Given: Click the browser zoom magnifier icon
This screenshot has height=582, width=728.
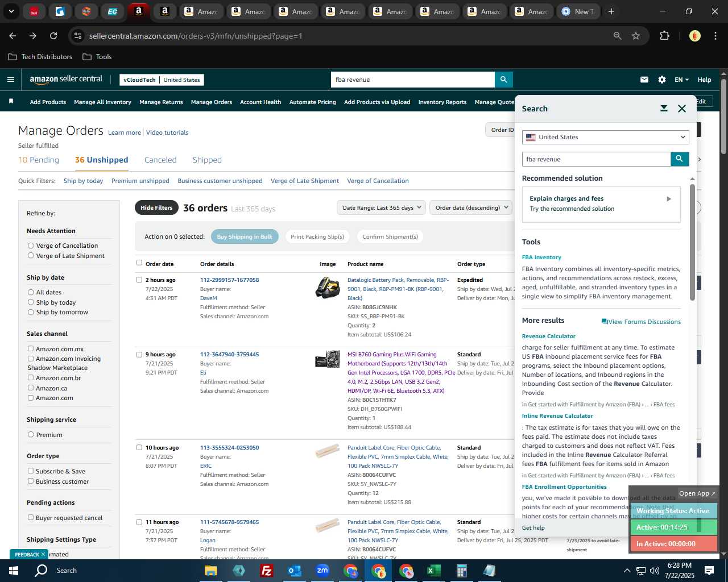Looking at the screenshot, I should point(618,36).
